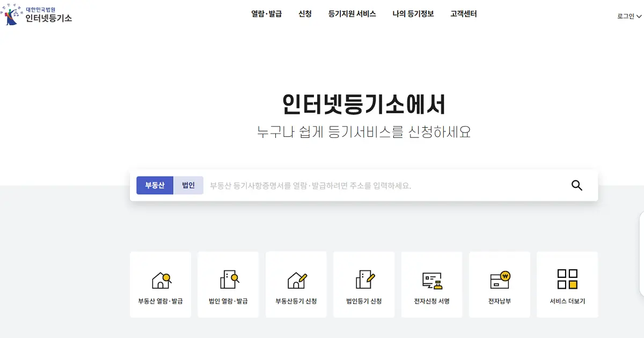Click the 인터넷등기소에서 headline text
The width and height of the screenshot is (644, 338).
point(363,104)
